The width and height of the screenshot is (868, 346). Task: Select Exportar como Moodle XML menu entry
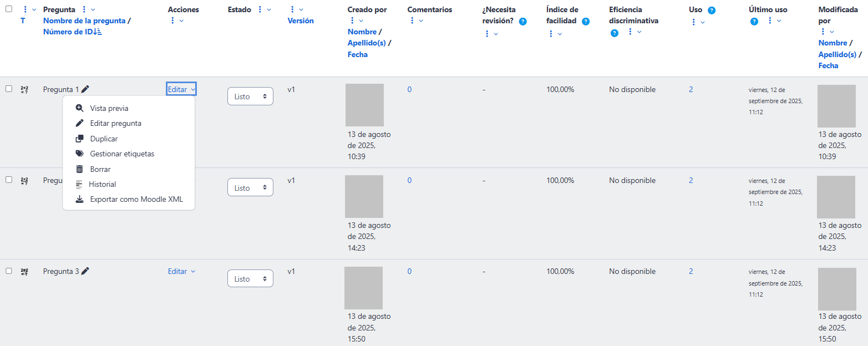(136, 199)
